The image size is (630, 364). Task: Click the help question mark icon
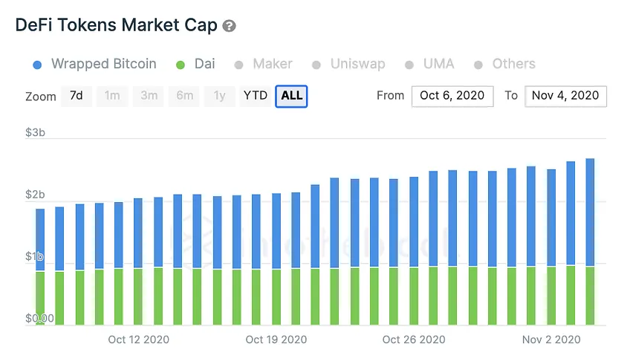coord(229,26)
